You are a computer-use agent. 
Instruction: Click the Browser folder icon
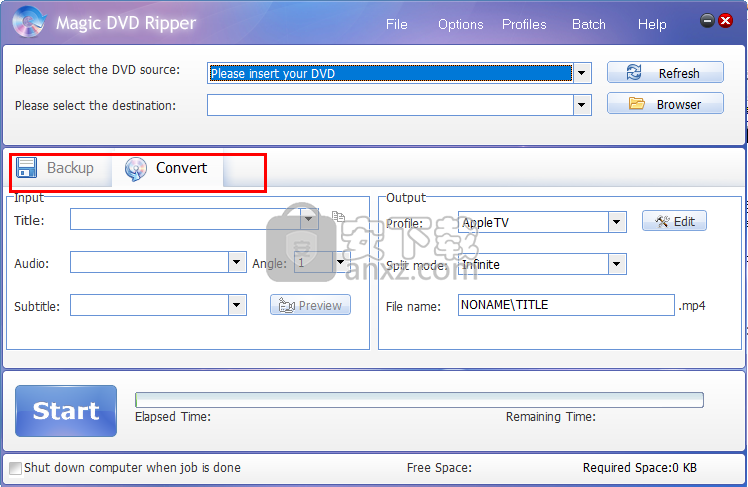[x=636, y=104]
